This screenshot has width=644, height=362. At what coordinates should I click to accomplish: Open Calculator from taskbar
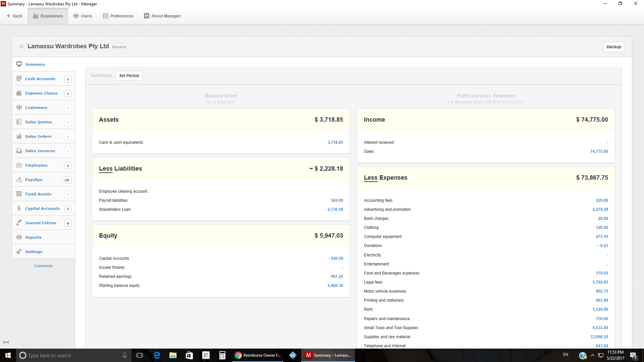pyautogui.click(x=222, y=355)
